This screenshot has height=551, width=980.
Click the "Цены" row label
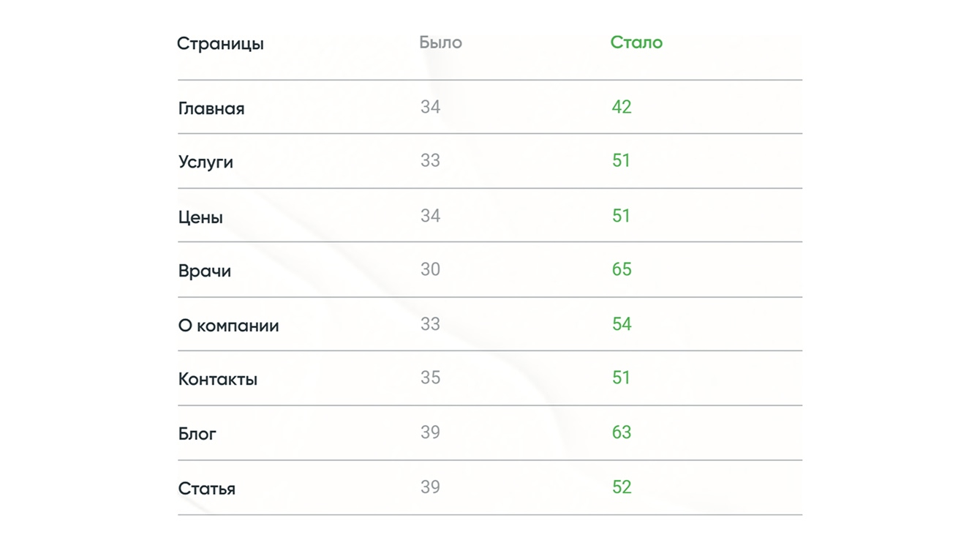[x=200, y=217]
